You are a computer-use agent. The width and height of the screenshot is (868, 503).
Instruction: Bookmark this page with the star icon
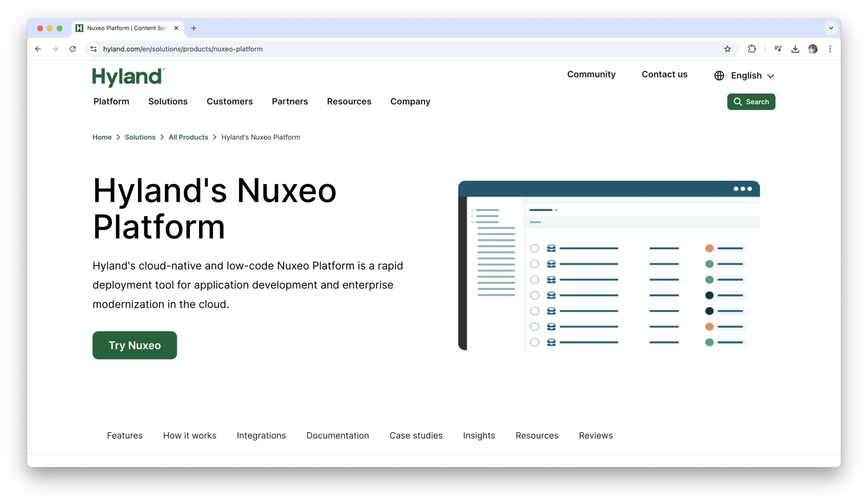727,49
